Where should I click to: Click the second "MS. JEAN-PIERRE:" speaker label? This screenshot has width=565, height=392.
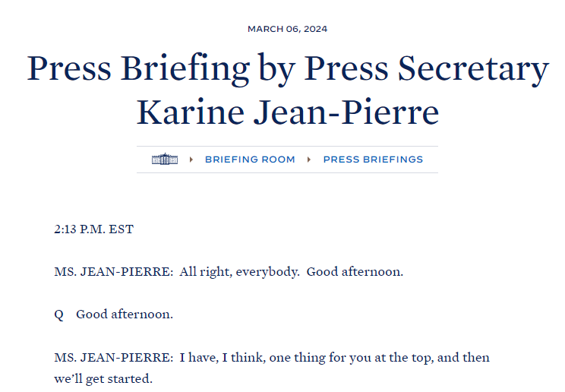click(114, 357)
